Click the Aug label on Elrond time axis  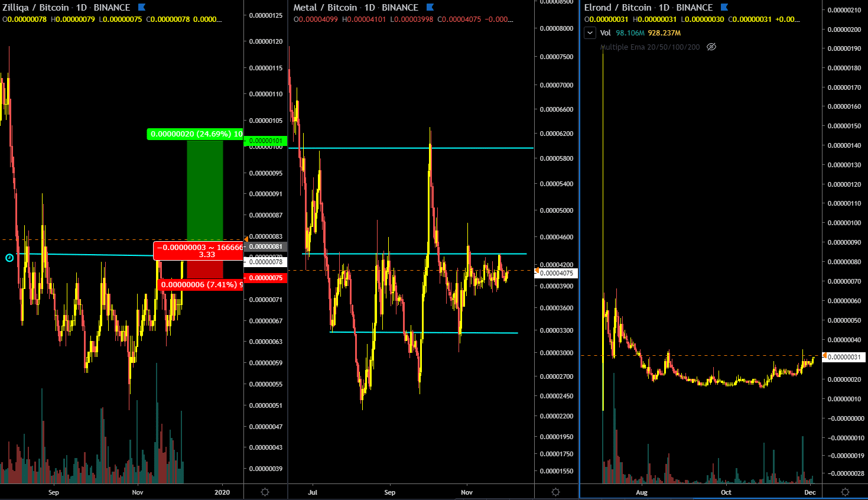click(x=642, y=492)
